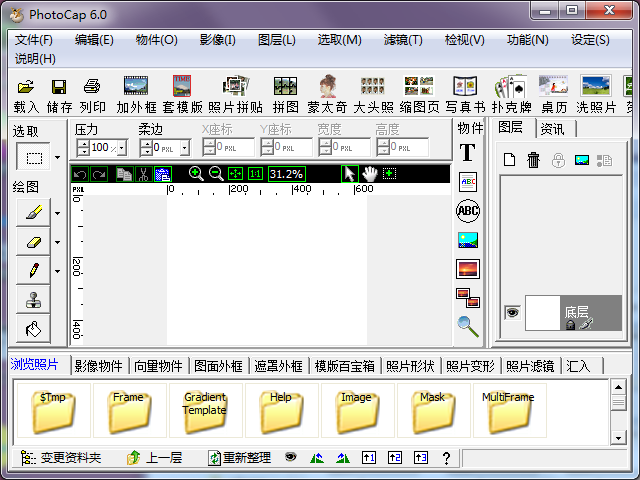The image size is (640, 480).
Task: Choose the Stamp tool in drawing panel
Action: (x=34, y=299)
